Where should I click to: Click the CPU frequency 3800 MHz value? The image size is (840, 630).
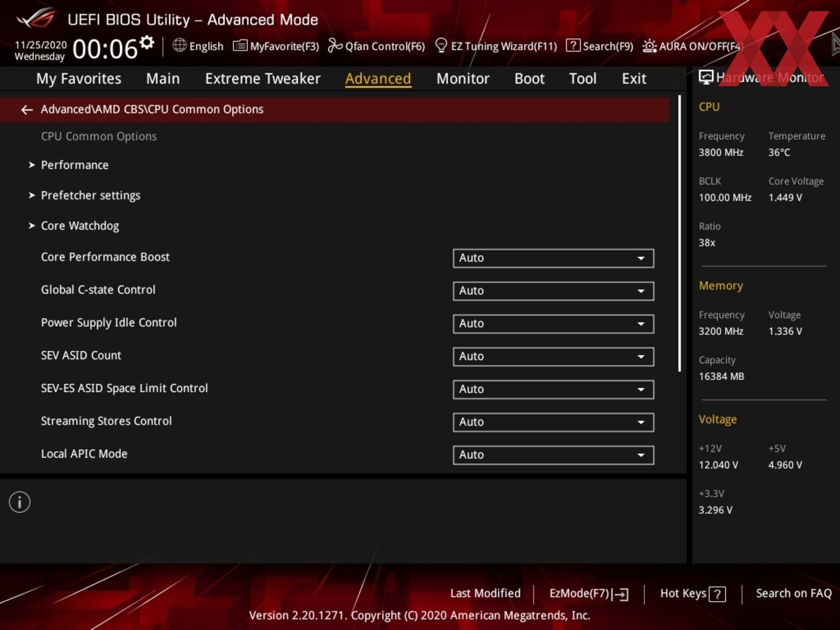[x=721, y=152]
